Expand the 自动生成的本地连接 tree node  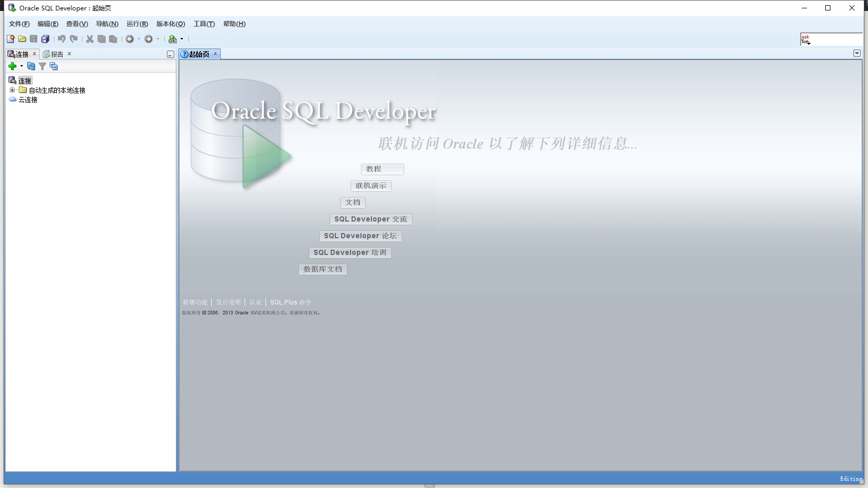[x=13, y=90]
